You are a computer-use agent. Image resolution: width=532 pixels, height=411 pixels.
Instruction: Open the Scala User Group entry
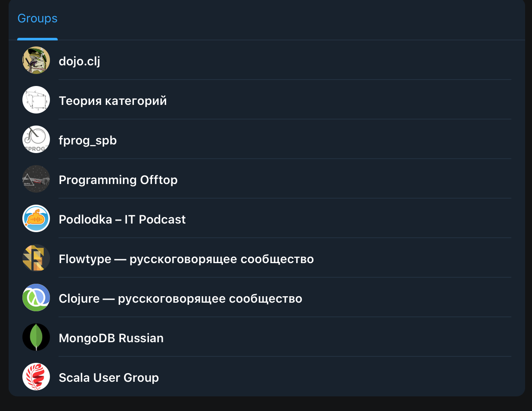point(267,377)
